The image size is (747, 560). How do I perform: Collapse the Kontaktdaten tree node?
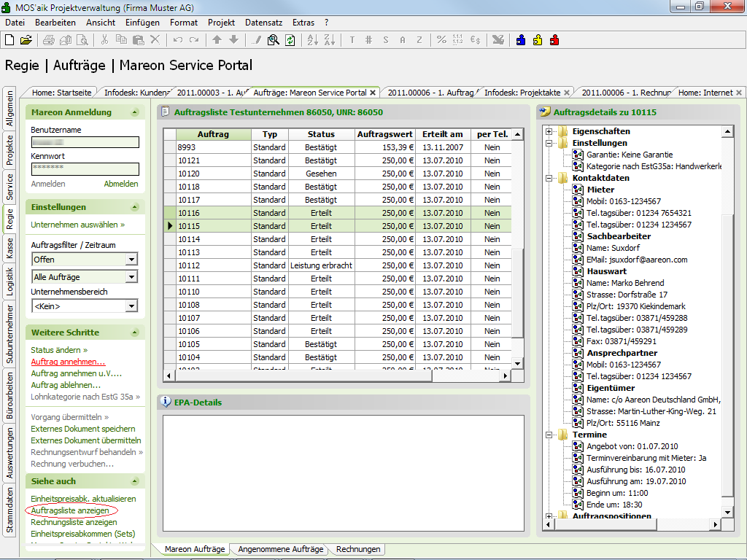click(x=549, y=178)
